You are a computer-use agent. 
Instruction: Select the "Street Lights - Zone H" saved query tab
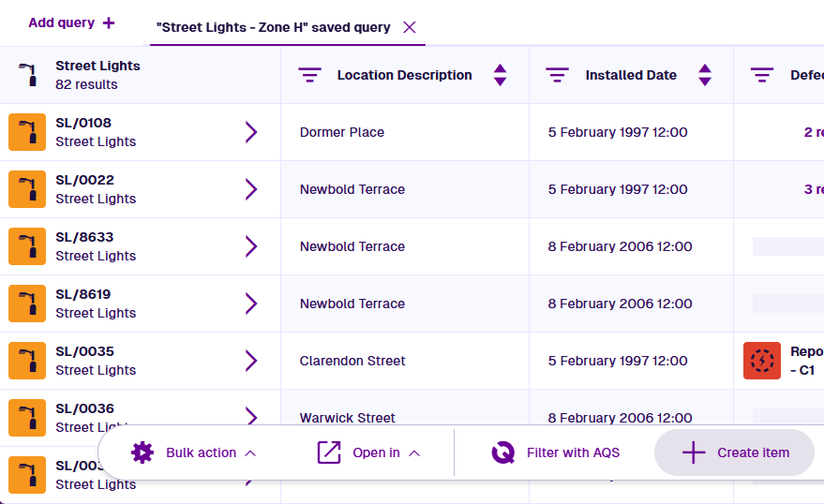274,27
